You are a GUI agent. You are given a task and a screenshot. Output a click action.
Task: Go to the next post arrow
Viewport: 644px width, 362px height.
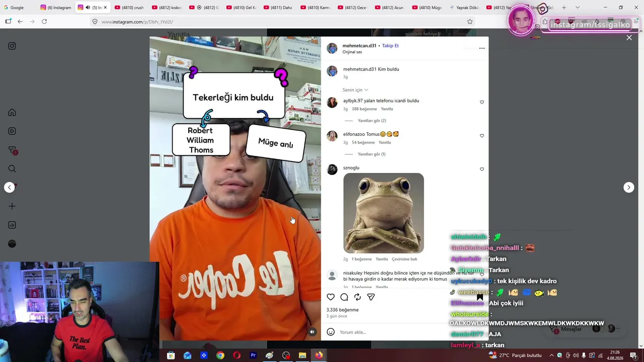pos(628,188)
